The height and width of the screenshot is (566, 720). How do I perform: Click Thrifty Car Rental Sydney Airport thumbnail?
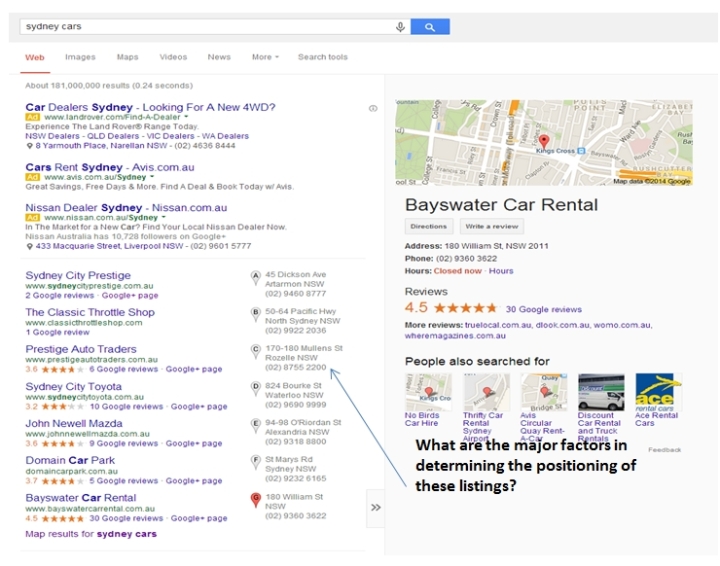click(x=486, y=392)
